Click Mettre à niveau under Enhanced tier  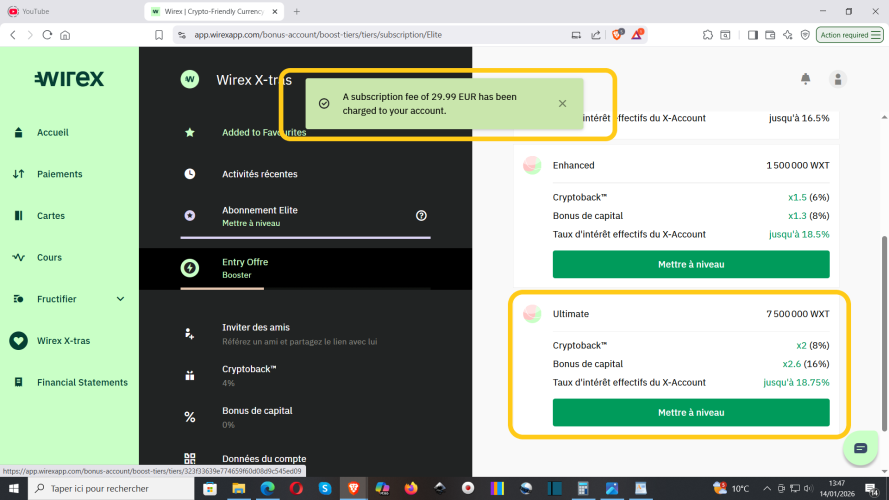pyautogui.click(x=690, y=264)
